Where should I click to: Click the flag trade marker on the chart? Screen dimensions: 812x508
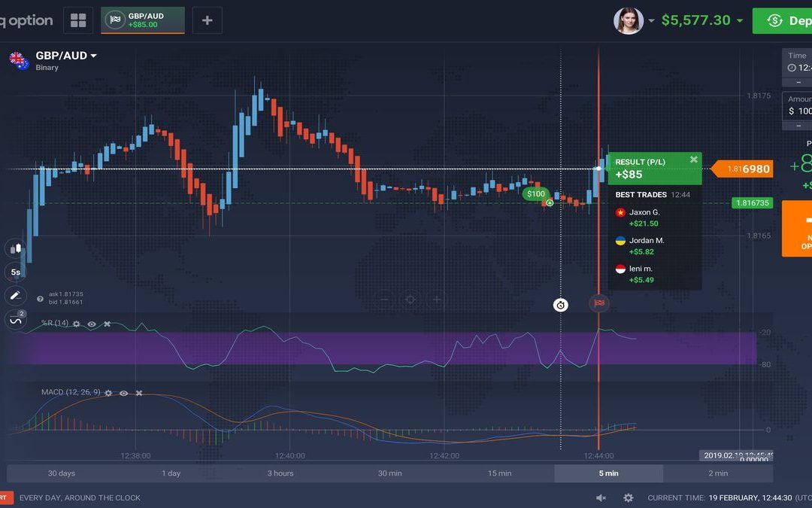598,303
